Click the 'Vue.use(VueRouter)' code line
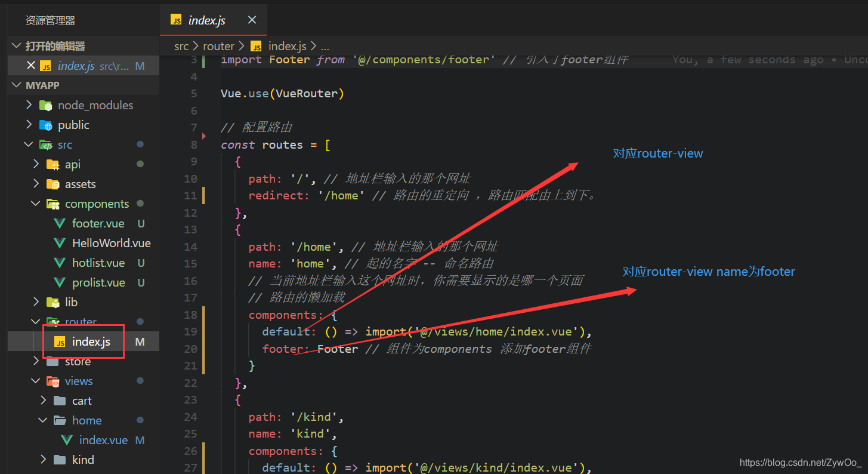This screenshot has height=474, width=868. tap(283, 94)
